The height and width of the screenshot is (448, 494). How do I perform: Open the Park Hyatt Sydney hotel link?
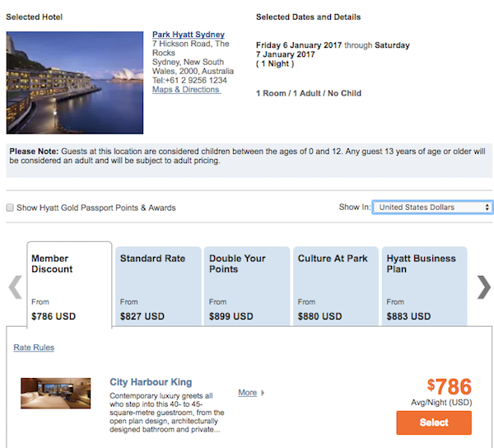pos(189,35)
